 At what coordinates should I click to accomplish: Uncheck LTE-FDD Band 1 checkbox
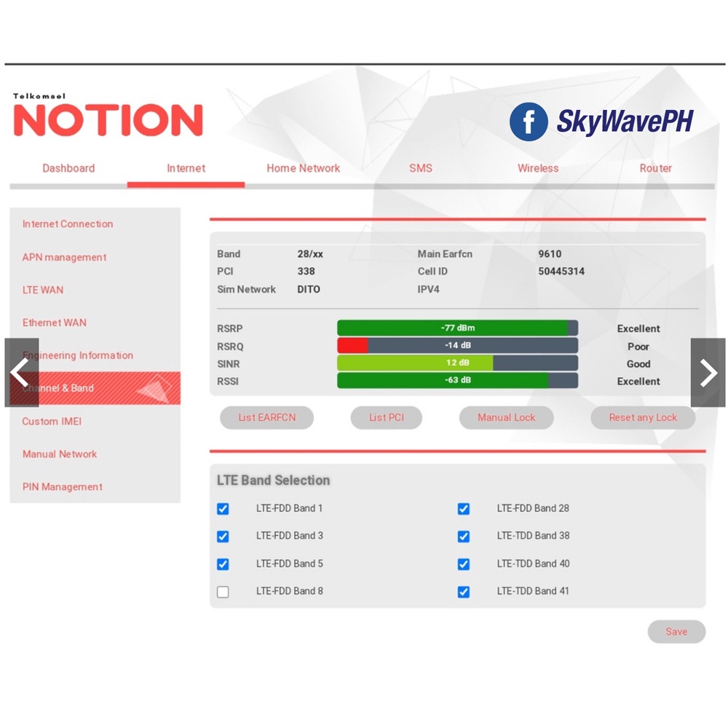tap(223, 509)
